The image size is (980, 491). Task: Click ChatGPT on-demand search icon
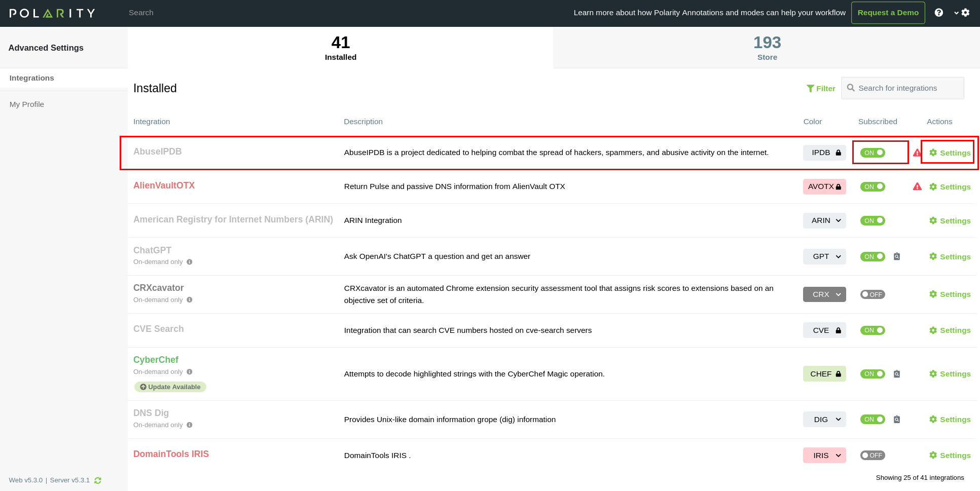coord(897,256)
